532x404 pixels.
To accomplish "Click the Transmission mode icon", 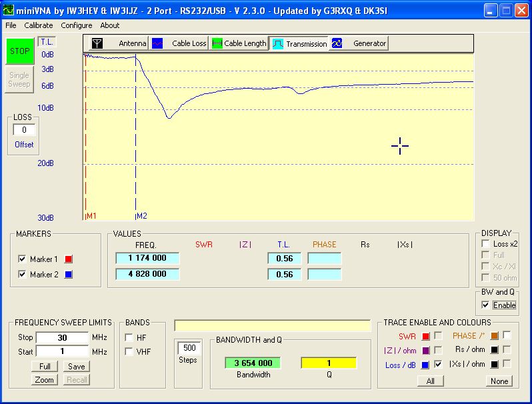I will (x=277, y=43).
